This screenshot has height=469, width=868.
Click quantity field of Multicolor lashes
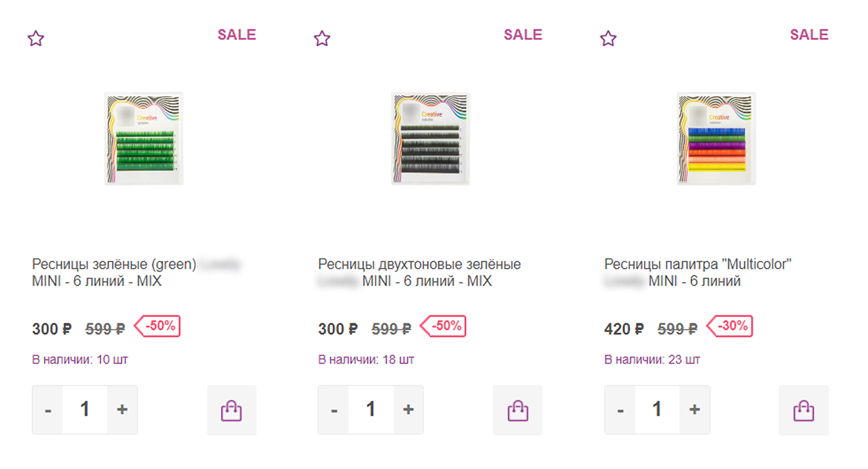tap(657, 410)
